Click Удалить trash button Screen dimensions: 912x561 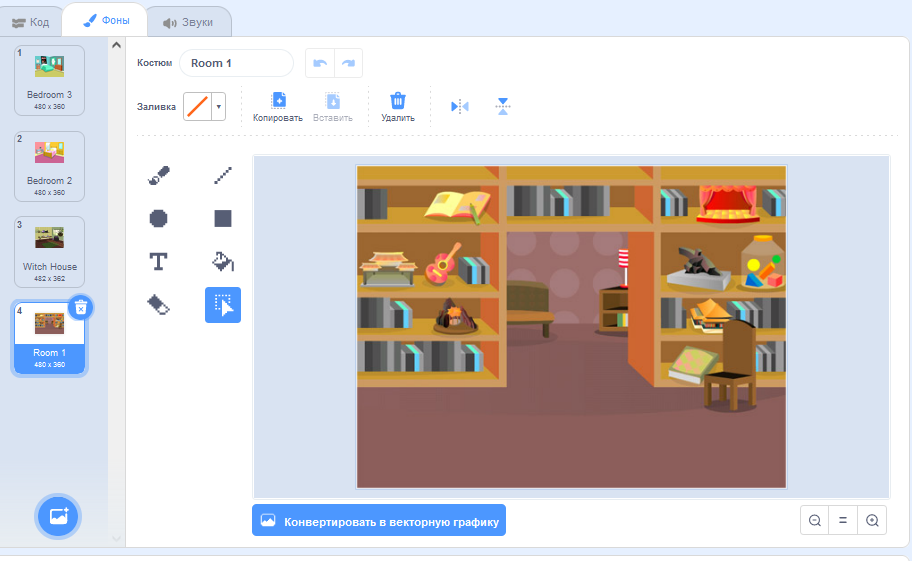(x=398, y=107)
